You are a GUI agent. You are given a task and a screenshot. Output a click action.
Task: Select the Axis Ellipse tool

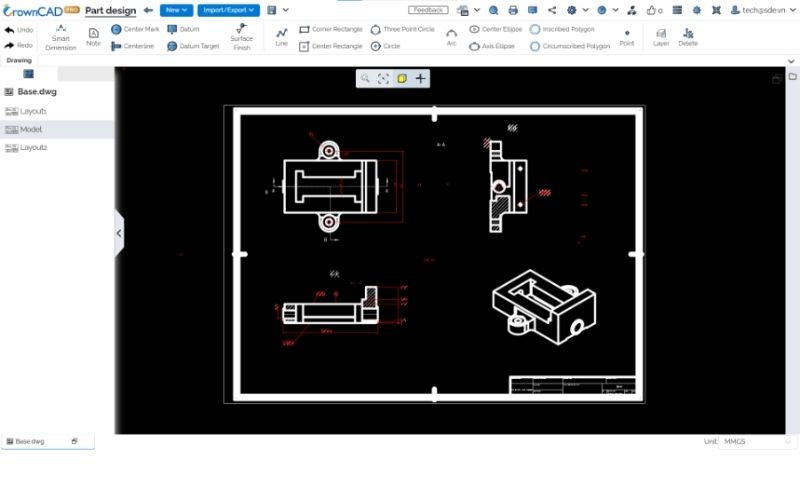[492, 46]
